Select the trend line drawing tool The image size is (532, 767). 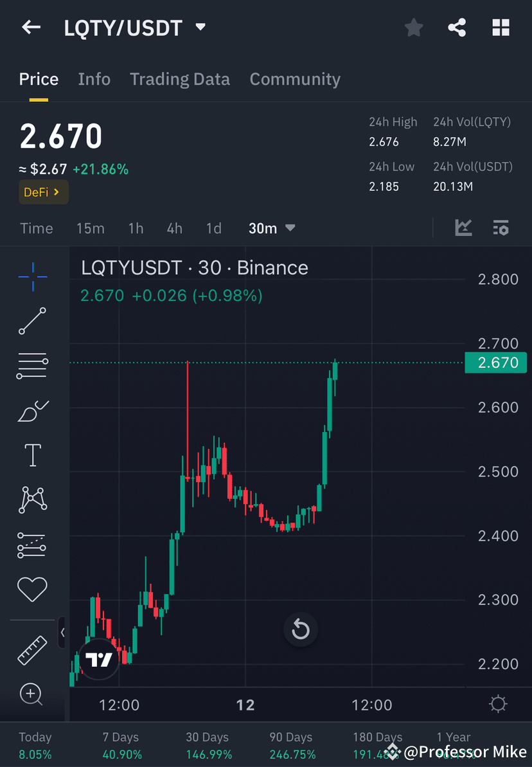coord(32,321)
